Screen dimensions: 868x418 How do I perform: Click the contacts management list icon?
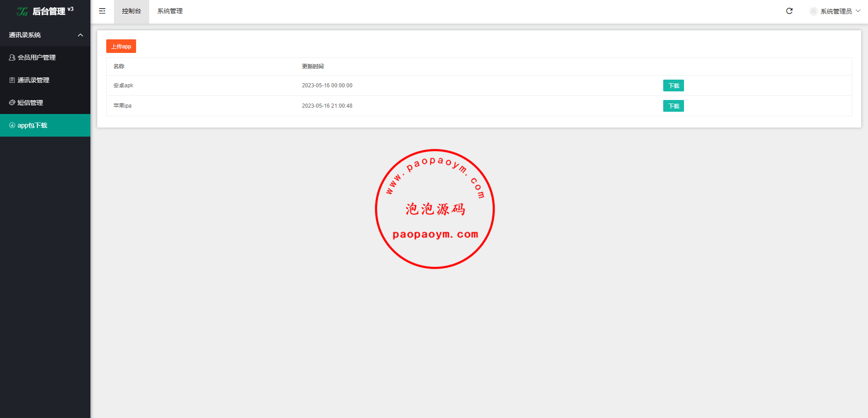(x=12, y=80)
